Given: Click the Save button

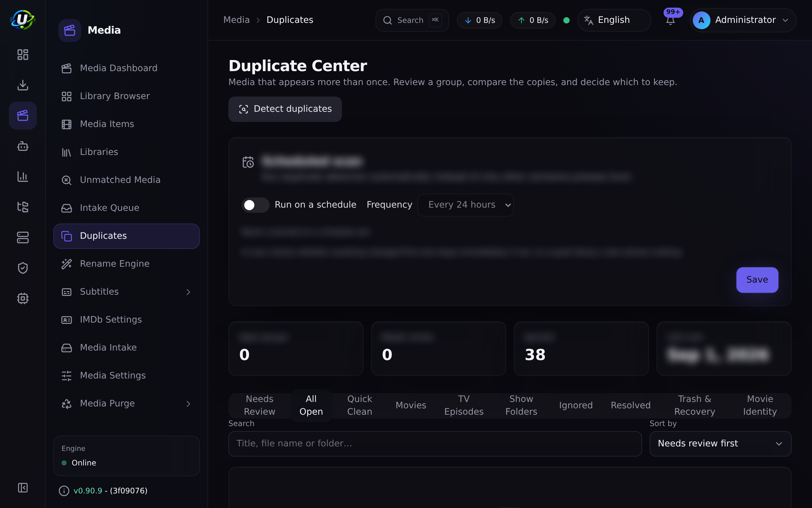Looking at the screenshot, I should [x=757, y=280].
